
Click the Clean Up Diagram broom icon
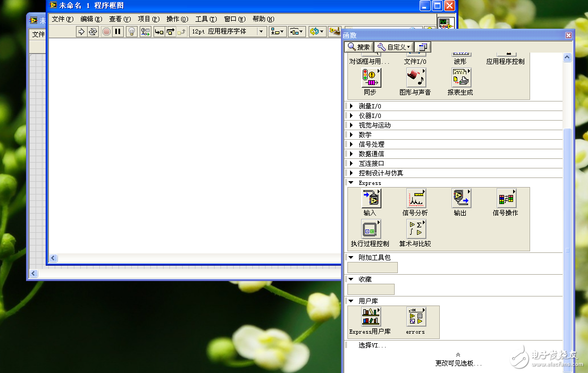pos(334,31)
